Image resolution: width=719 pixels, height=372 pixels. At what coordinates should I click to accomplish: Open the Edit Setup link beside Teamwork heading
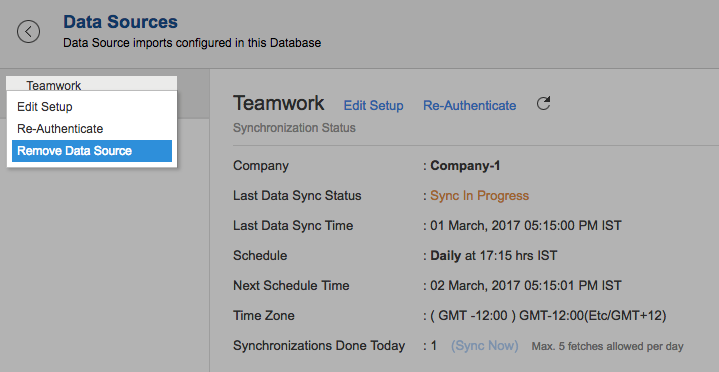tap(373, 105)
